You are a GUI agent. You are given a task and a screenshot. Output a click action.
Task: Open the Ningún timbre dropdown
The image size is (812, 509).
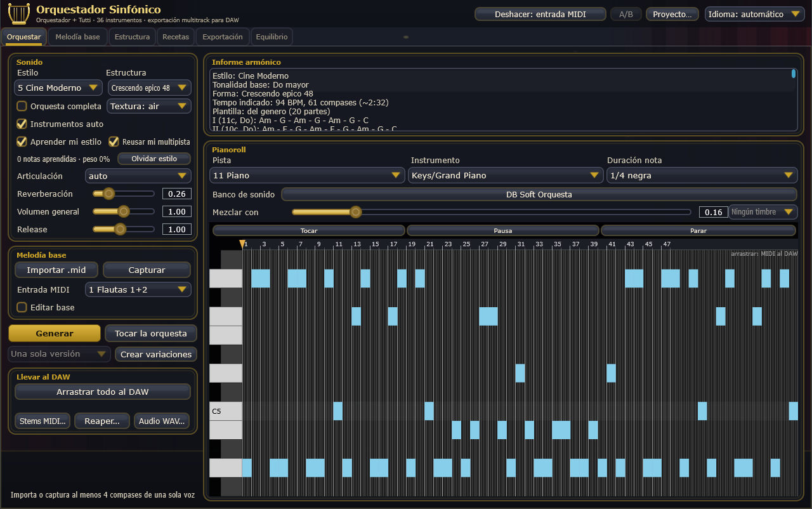click(763, 212)
